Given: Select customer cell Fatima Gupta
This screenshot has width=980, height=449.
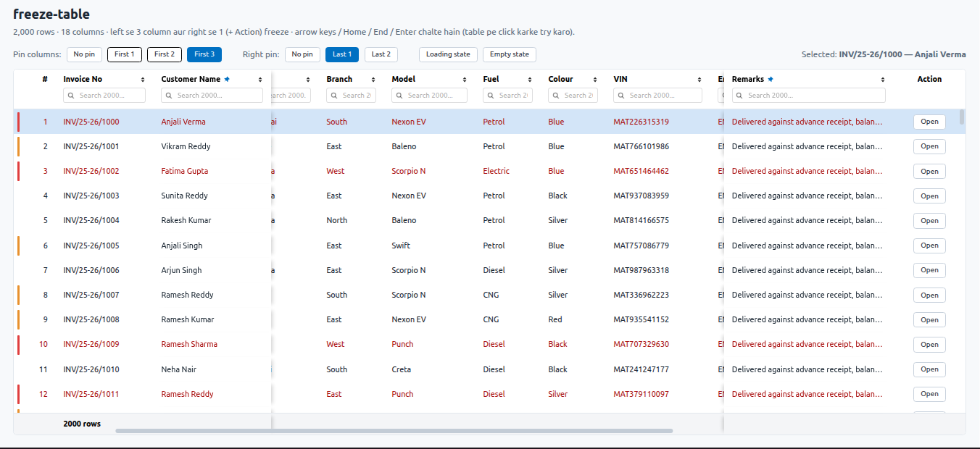Looking at the screenshot, I should pyautogui.click(x=185, y=171).
